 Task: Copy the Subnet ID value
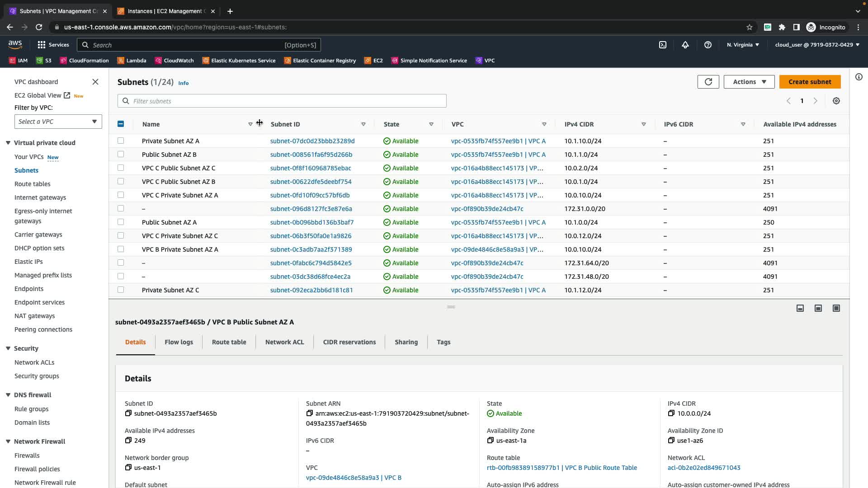coord(128,413)
